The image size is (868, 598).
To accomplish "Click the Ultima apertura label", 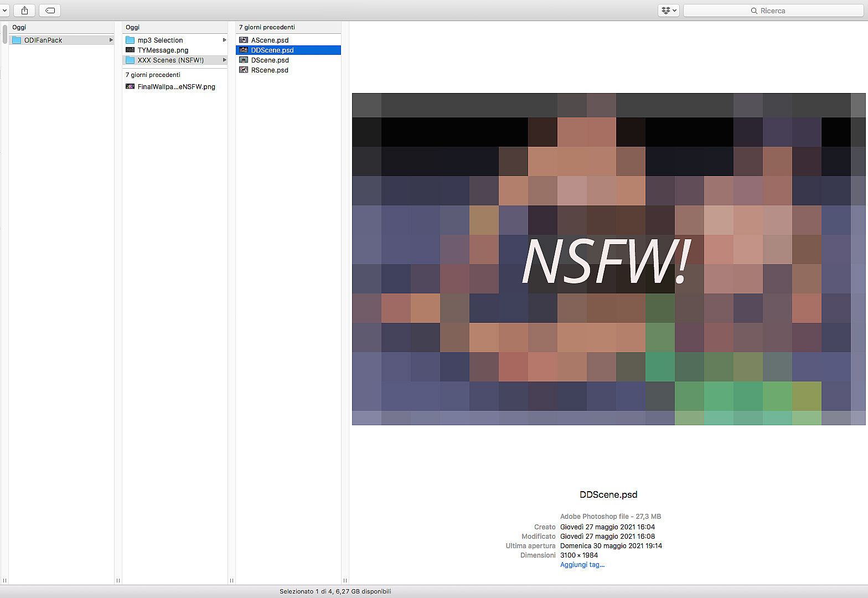I will (530, 546).
